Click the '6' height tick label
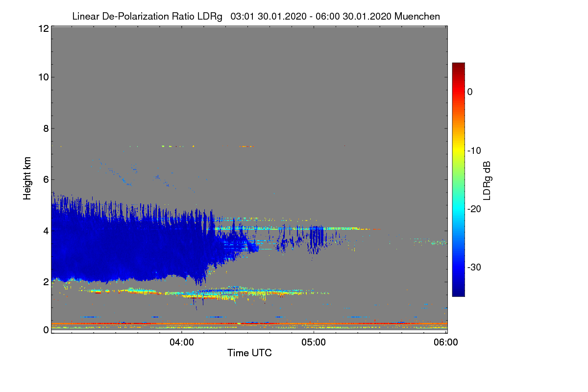 tap(46, 180)
